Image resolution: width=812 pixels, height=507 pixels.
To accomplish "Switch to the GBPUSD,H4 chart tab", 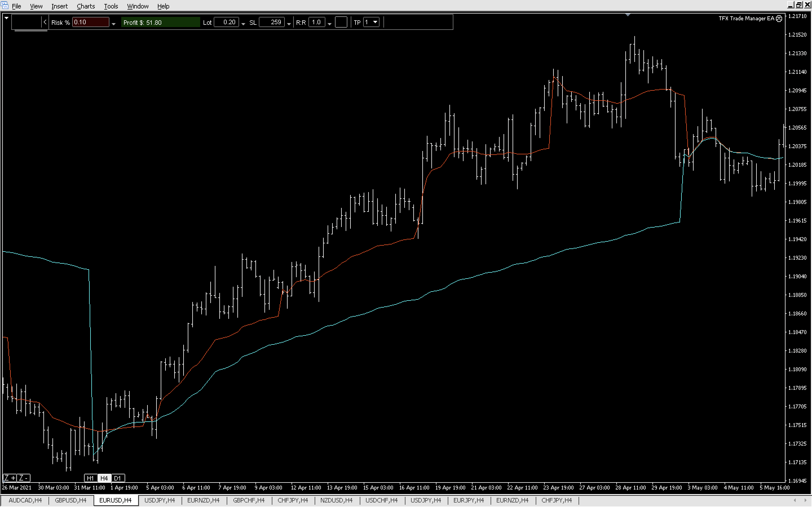I will 70,500.
